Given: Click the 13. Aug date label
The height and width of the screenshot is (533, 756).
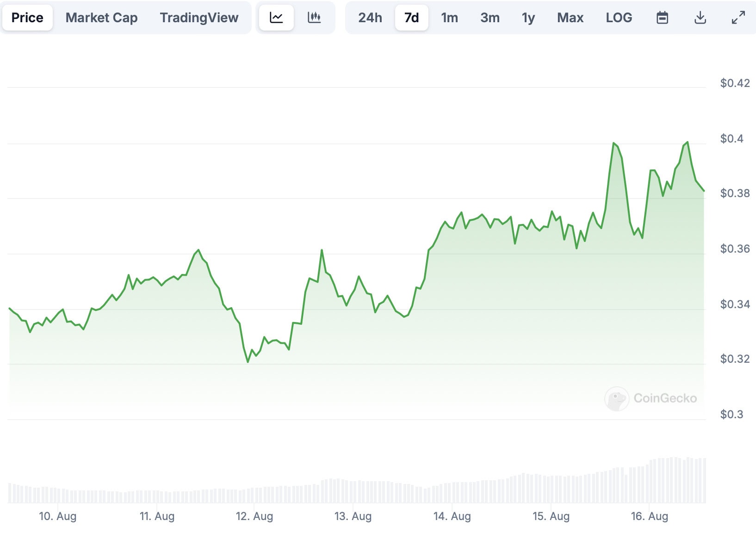Looking at the screenshot, I should (353, 516).
